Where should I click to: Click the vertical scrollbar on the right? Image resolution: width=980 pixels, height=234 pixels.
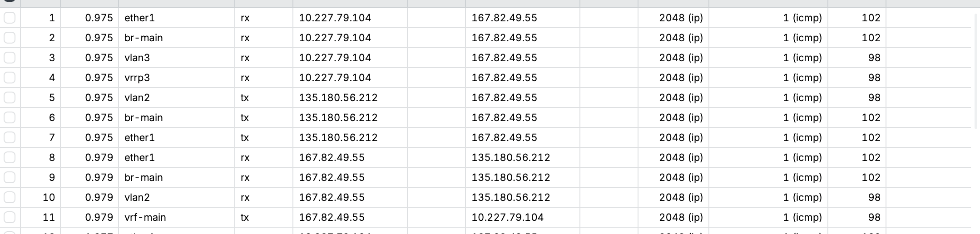click(x=976, y=71)
